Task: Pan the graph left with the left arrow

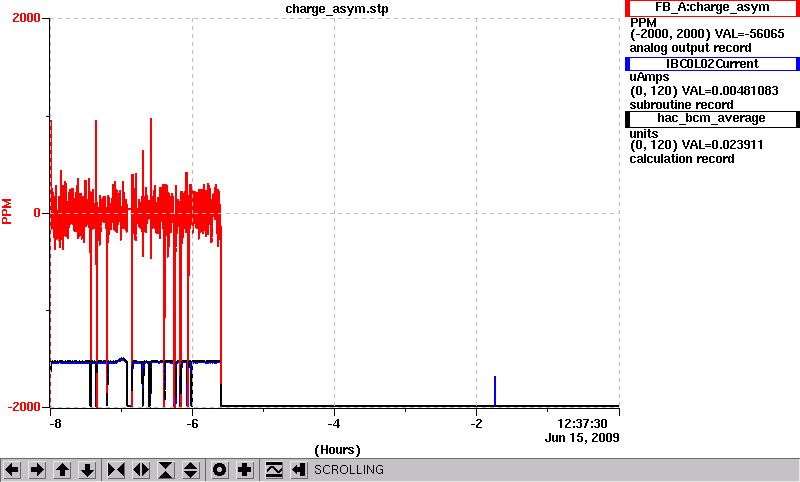Action: [12, 470]
